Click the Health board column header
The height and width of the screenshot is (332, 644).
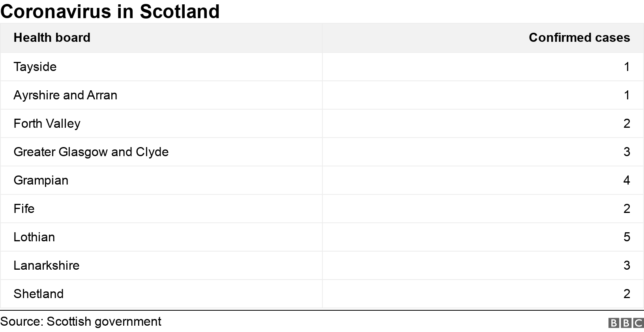tap(52, 37)
